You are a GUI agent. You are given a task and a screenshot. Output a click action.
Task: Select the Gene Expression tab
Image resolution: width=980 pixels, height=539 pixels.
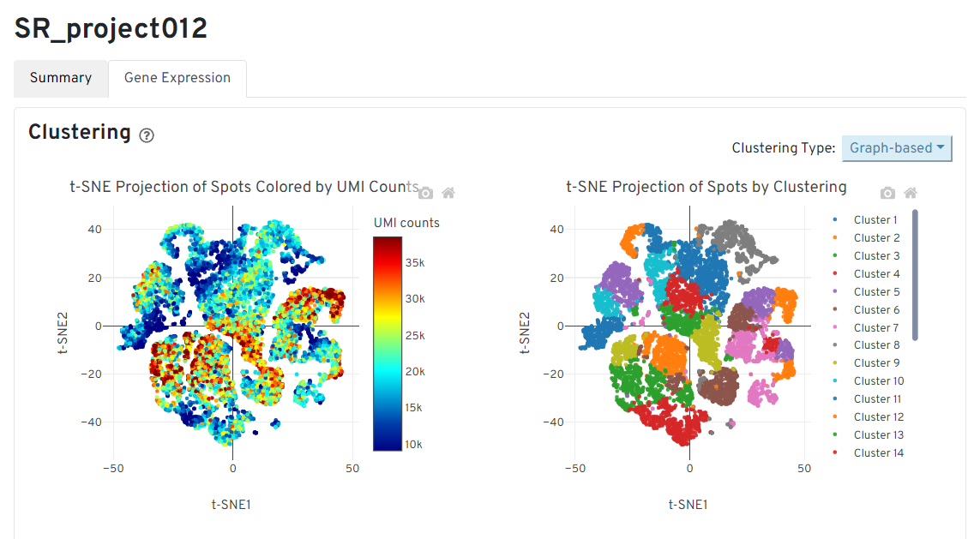pos(177,78)
